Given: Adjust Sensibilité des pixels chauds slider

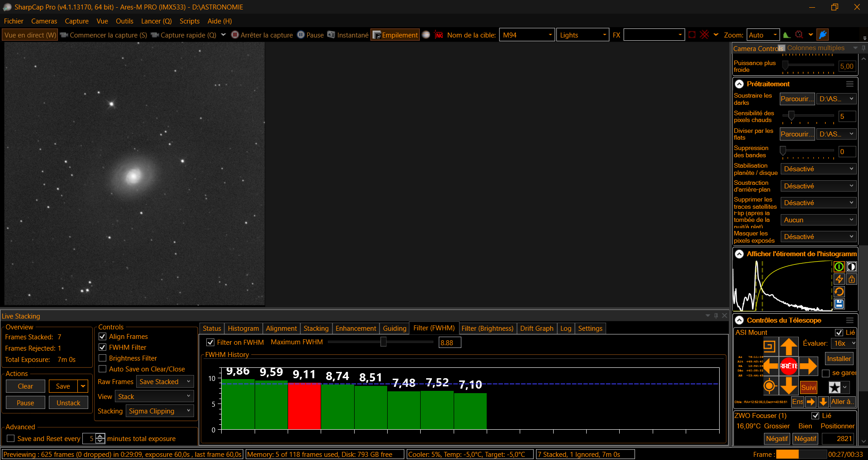Looking at the screenshot, I should 808,116.
